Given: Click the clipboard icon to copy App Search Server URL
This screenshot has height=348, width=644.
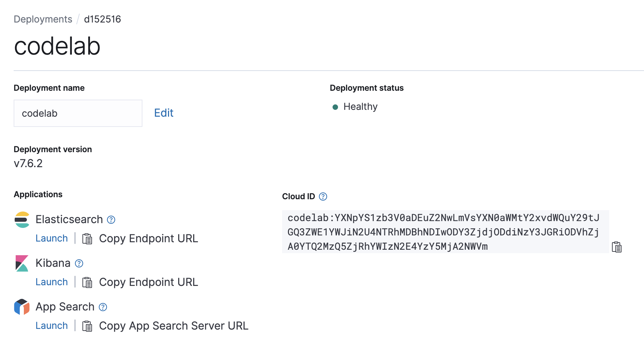Looking at the screenshot, I should 88,326.
